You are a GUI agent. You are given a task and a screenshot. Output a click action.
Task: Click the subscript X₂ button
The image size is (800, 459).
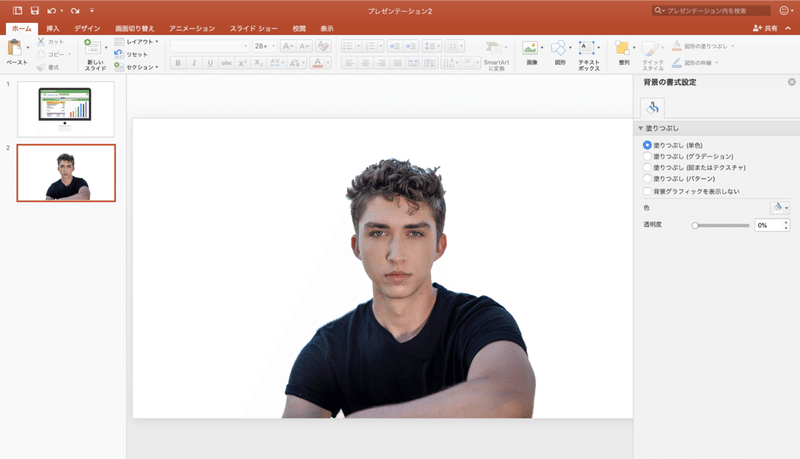(259, 63)
